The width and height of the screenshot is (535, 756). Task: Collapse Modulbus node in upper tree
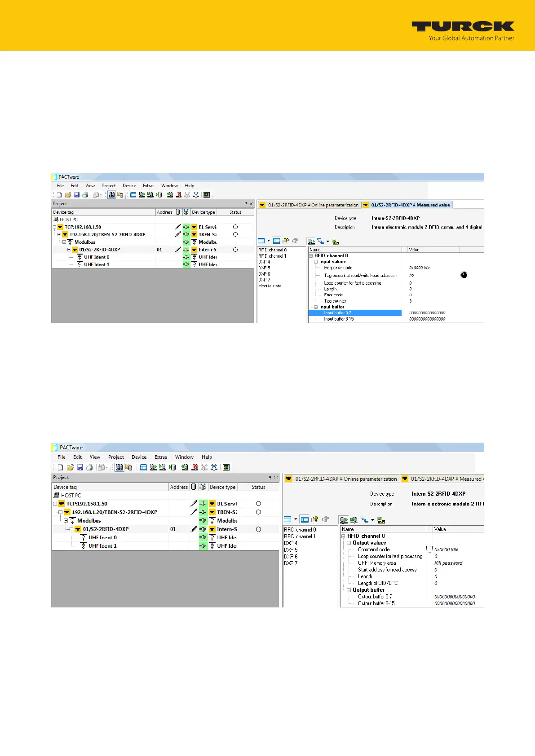pos(64,242)
